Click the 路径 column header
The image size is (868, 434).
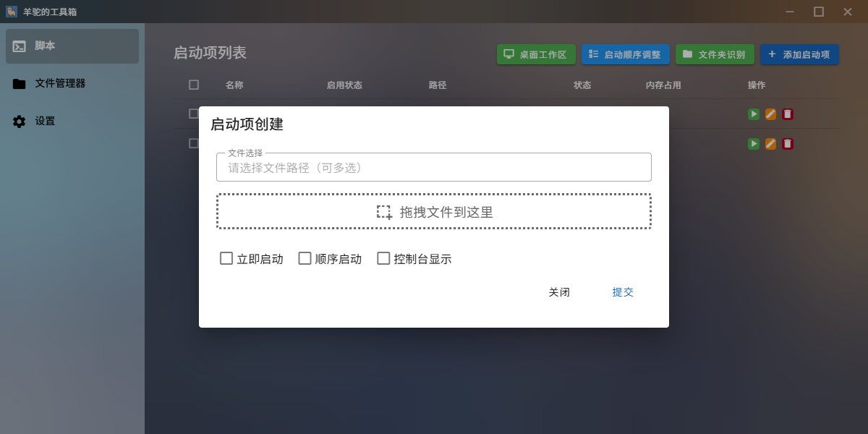438,85
